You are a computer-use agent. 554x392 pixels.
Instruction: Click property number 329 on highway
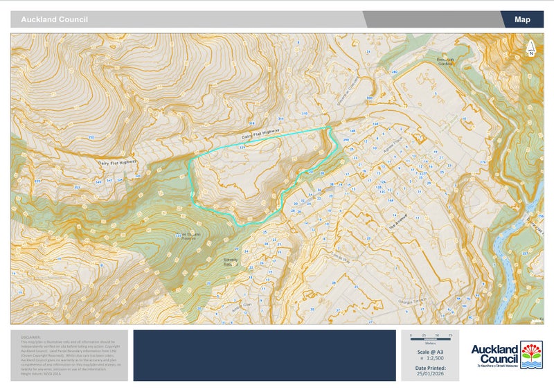(242, 148)
